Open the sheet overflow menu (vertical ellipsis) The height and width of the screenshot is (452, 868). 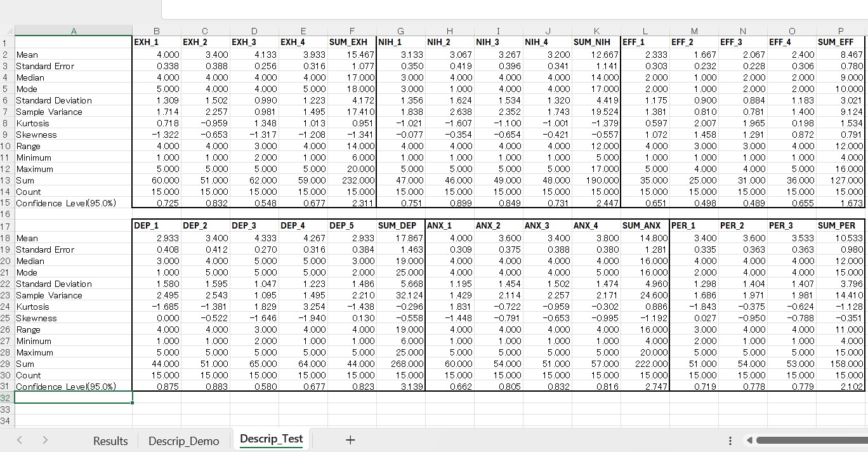pyautogui.click(x=730, y=440)
